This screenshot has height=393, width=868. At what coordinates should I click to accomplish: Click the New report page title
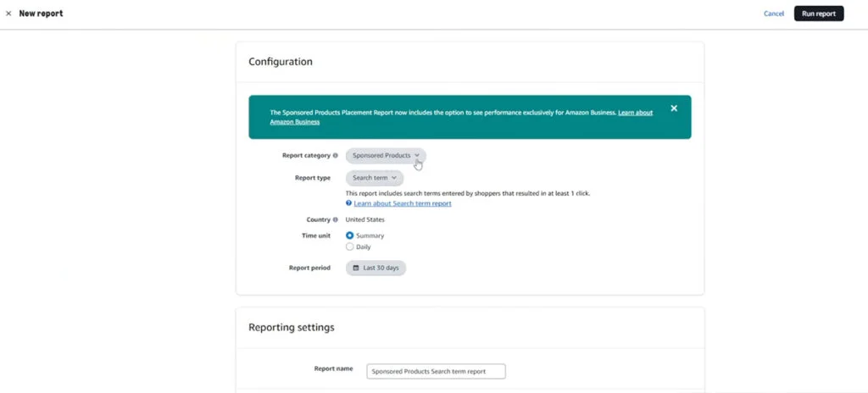click(x=41, y=14)
